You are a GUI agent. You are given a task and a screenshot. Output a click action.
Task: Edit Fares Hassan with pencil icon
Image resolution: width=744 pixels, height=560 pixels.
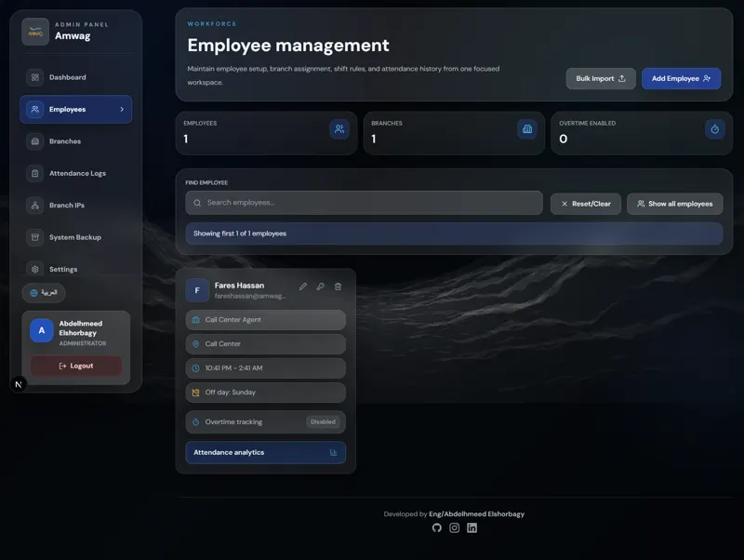303,287
